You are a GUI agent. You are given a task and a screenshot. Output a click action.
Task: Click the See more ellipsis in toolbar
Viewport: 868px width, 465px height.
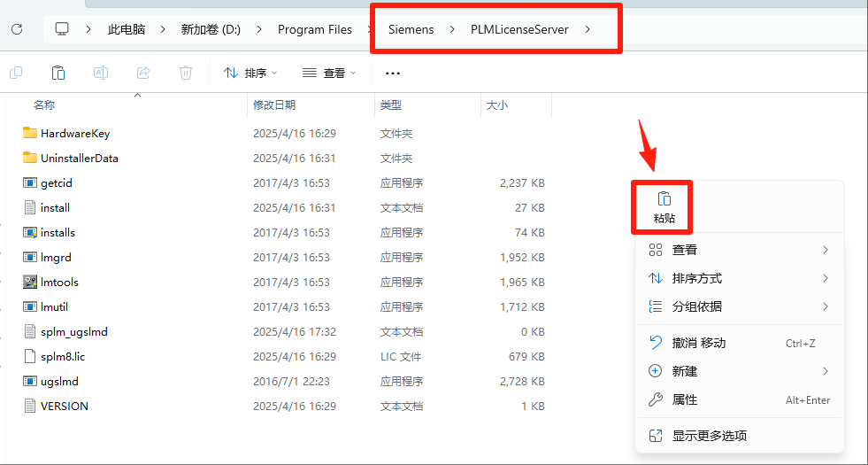point(393,74)
